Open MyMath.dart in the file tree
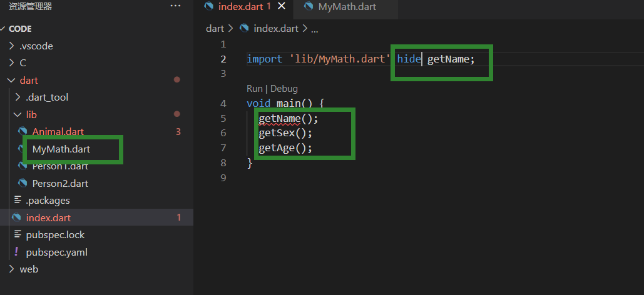Image resolution: width=644 pixels, height=295 pixels. click(x=61, y=149)
